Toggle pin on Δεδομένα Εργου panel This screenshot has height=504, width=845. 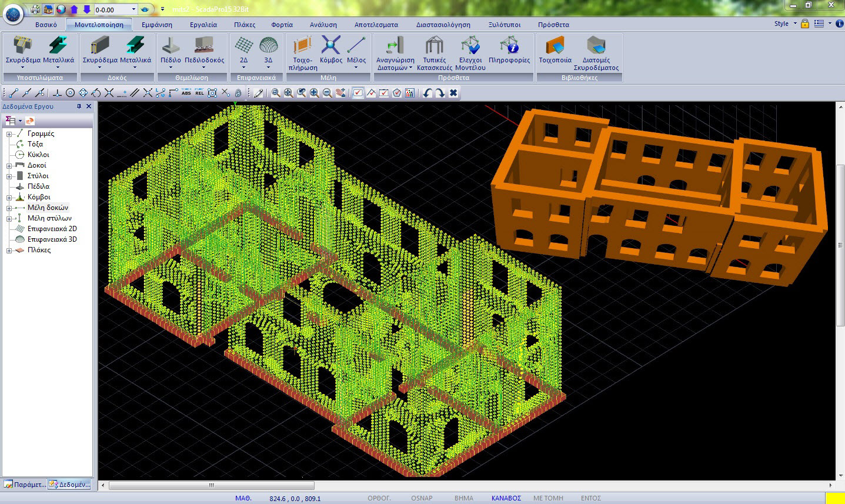[79, 106]
